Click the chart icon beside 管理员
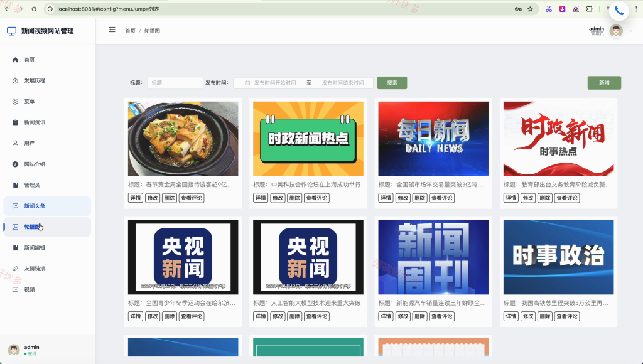 pyautogui.click(x=15, y=185)
